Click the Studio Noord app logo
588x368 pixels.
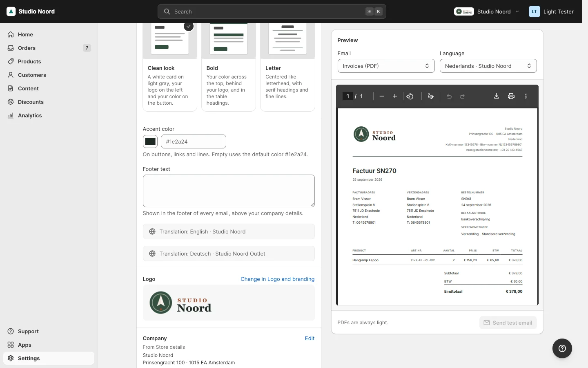click(11, 11)
